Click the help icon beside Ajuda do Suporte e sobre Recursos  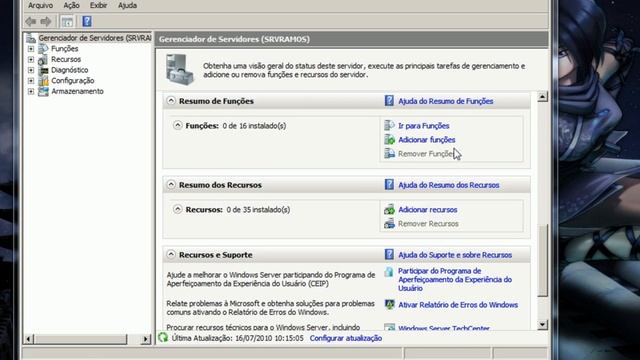click(x=389, y=255)
